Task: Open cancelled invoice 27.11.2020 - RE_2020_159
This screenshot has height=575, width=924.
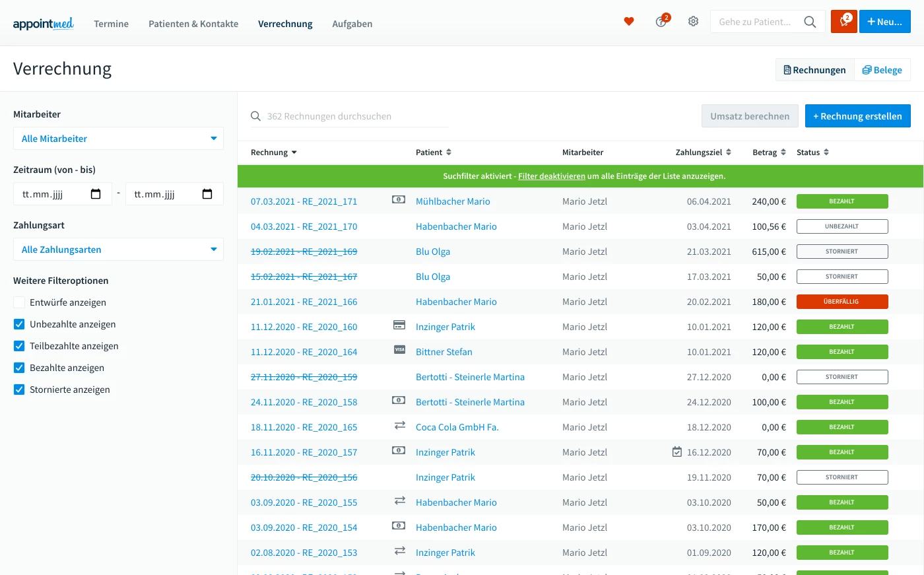Action: [x=304, y=377]
